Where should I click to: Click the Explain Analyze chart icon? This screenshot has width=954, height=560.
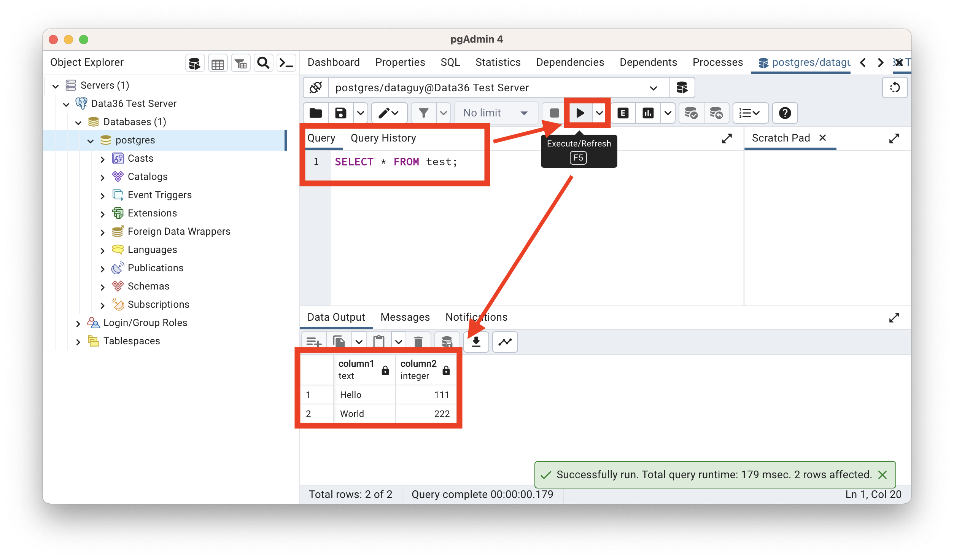(648, 113)
